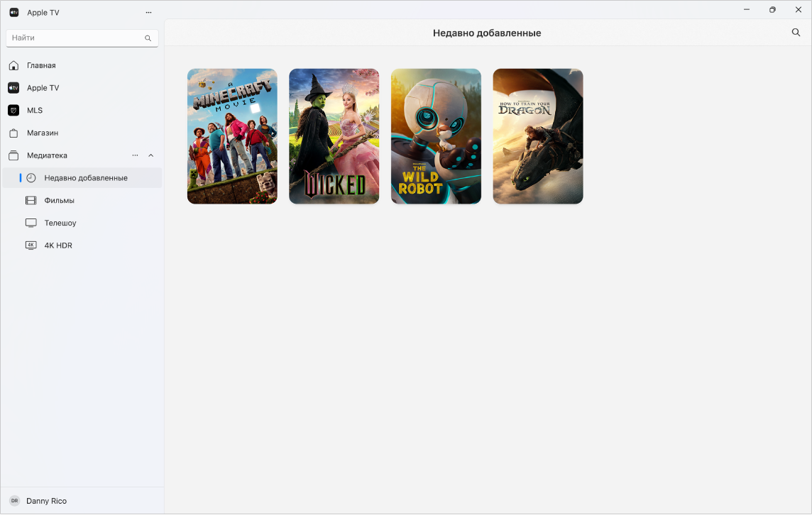Click the Недавно добавленные clock icon
Screen dimensions: 812x515
click(x=31, y=178)
